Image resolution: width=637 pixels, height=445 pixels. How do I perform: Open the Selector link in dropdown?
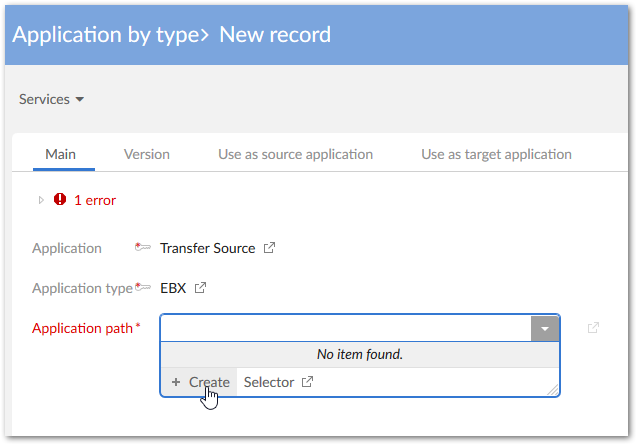tap(268, 382)
